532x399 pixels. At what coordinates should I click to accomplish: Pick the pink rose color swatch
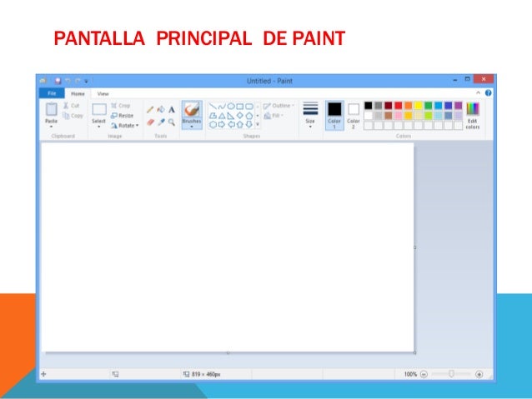399,116
